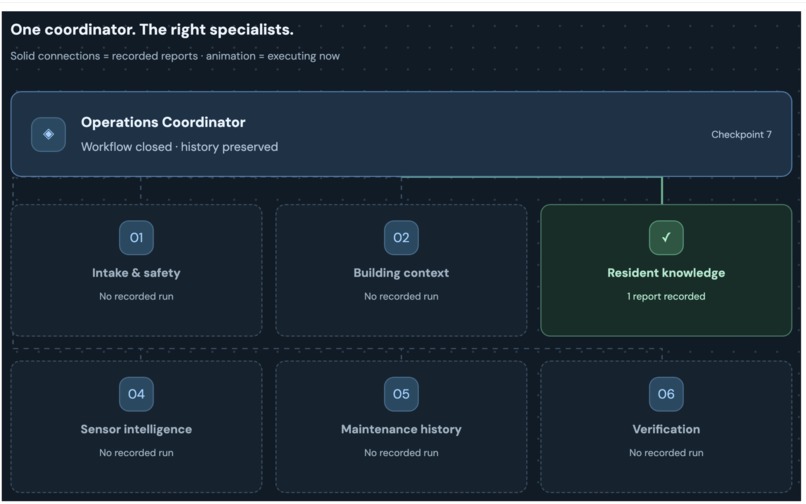Select the Verification title
This screenshot has width=806, height=504.
[666, 429]
